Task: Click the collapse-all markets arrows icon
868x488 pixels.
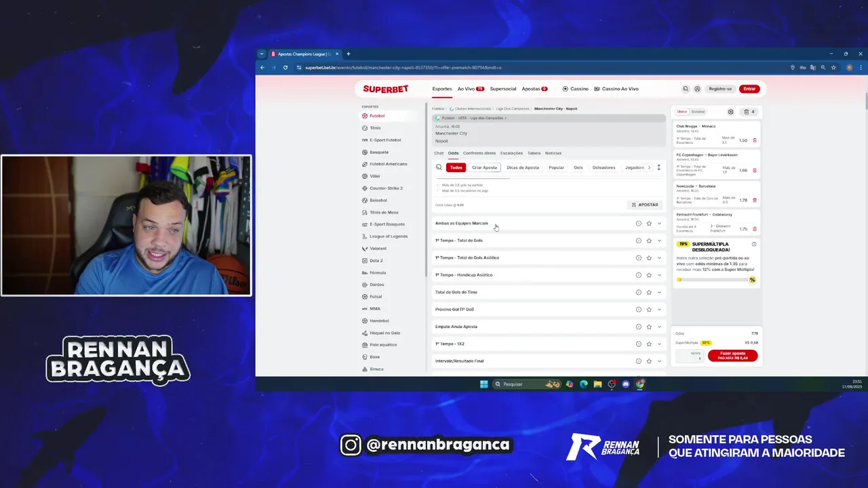Action: (x=658, y=167)
